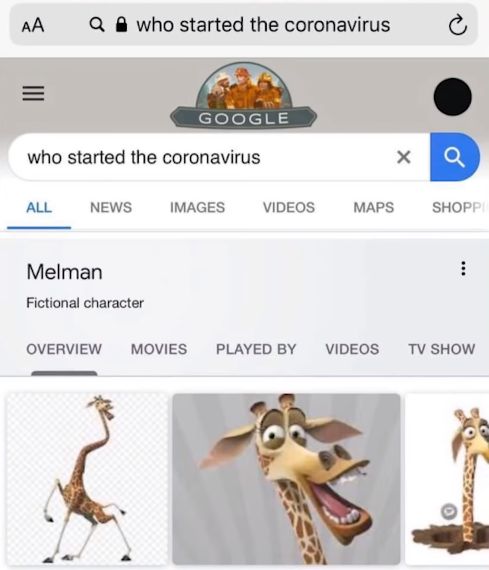This screenshot has width=489, height=570.
Task: Tap the padlock icon in address bar
Action: coord(121,25)
